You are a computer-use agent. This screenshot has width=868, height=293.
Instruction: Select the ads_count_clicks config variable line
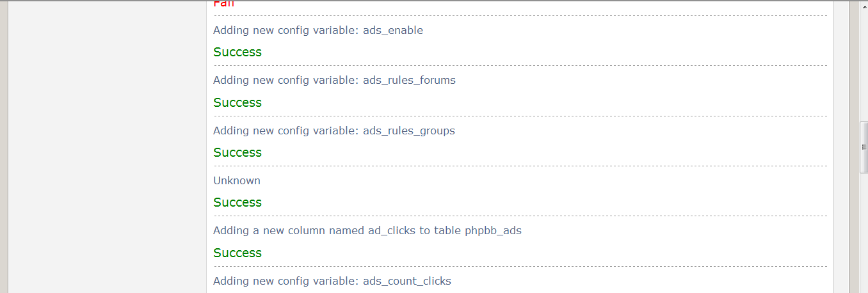click(x=332, y=281)
